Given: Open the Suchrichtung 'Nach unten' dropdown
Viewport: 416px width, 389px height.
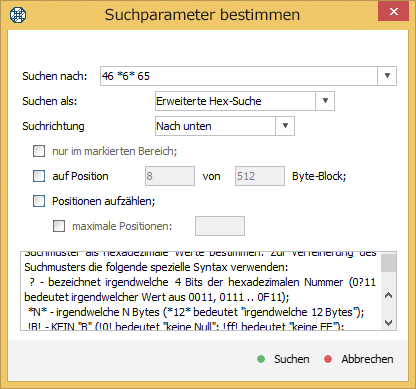Looking at the screenshot, I should pos(285,126).
